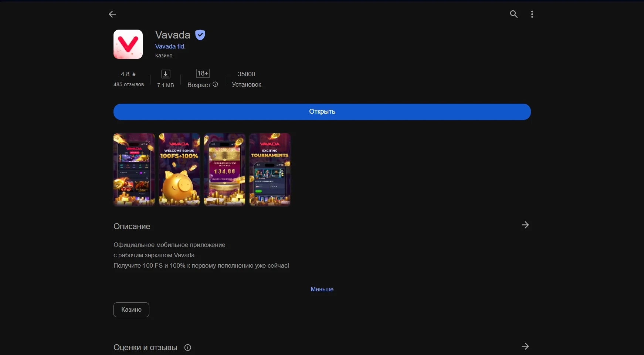Click the Оценки и отзывы heading
Image resolution: width=644 pixels, height=355 pixels.
pyautogui.click(x=145, y=348)
